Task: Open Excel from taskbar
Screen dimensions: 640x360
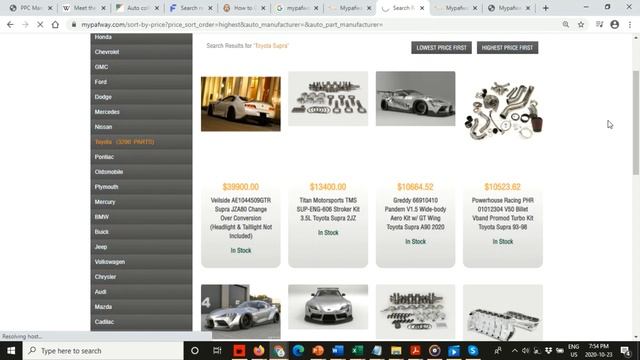Action: click(357, 351)
